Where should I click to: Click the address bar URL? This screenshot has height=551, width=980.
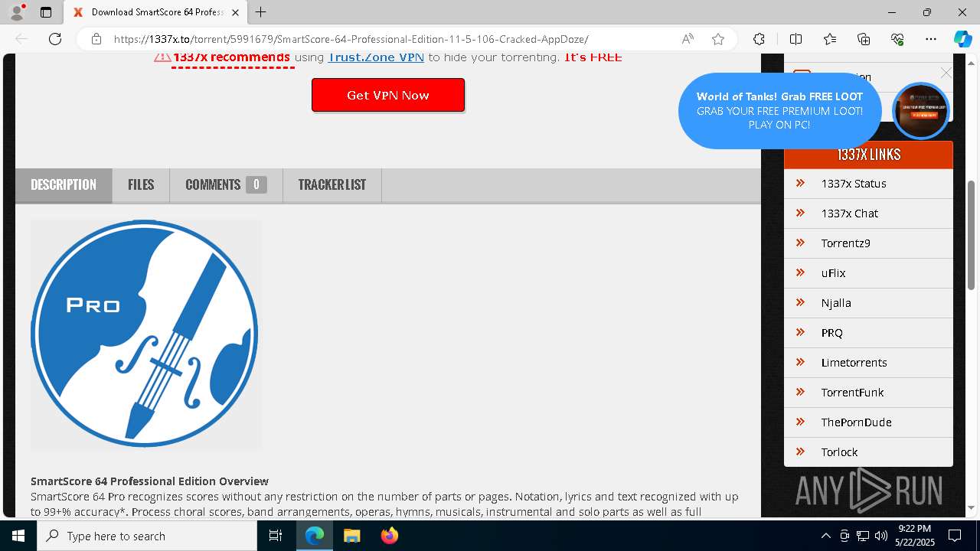coord(351,39)
